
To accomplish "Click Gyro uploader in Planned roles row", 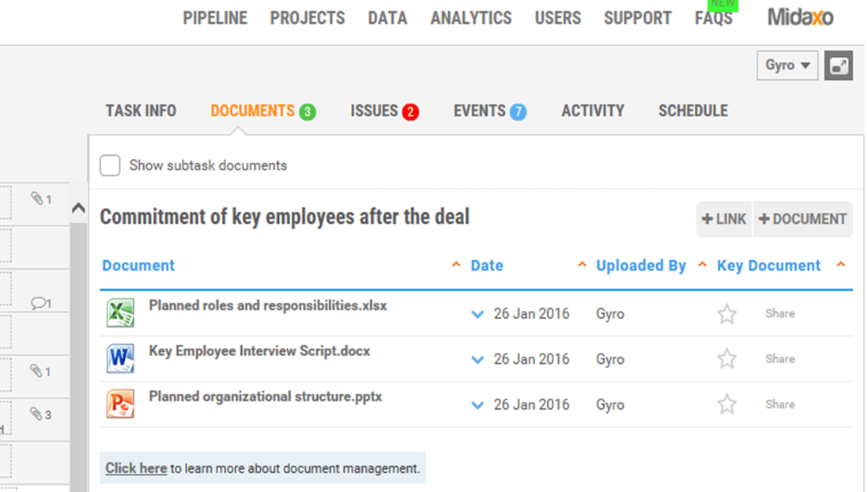I will coord(610,314).
